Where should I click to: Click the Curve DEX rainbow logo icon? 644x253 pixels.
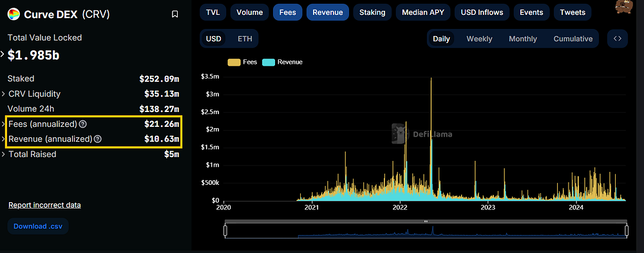[14, 14]
